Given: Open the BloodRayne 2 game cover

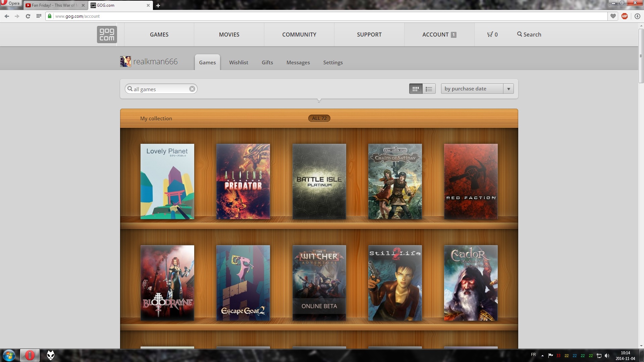Looking at the screenshot, I should click(167, 283).
